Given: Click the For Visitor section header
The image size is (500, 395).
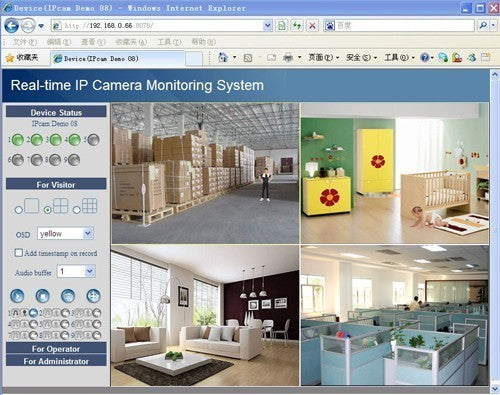Looking at the screenshot, I should (x=56, y=184).
